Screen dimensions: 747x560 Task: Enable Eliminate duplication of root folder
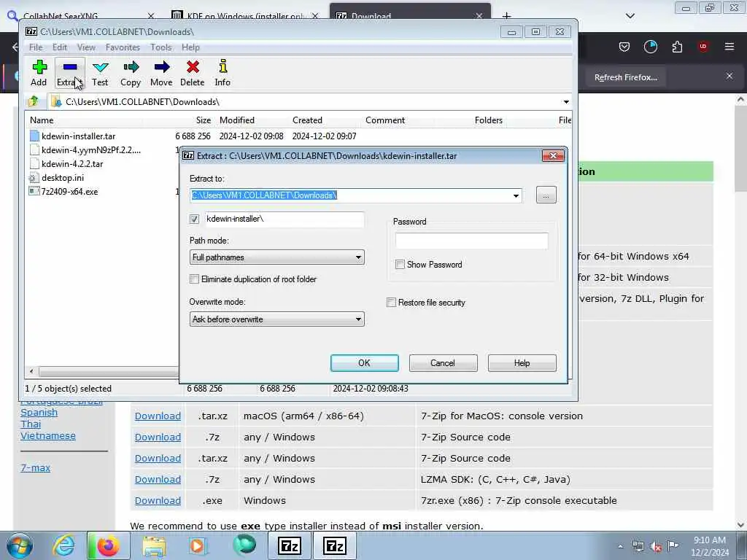[x=194, y=279]
